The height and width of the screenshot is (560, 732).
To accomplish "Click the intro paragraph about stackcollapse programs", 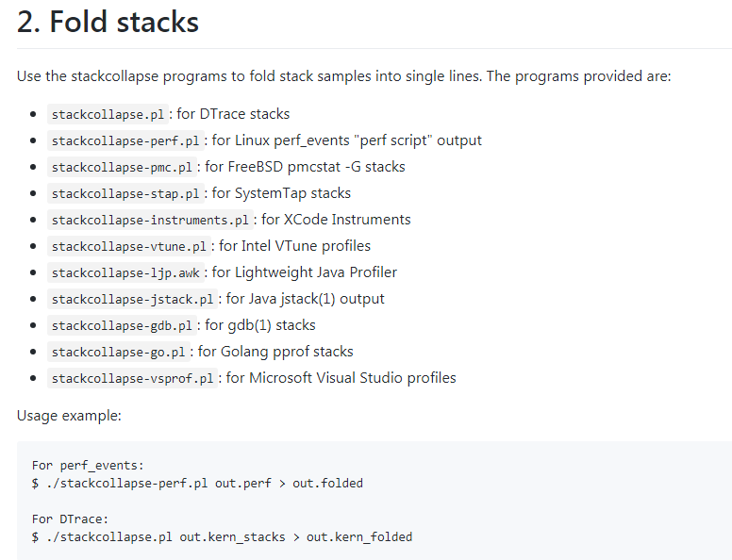I will tap(344, 76).
